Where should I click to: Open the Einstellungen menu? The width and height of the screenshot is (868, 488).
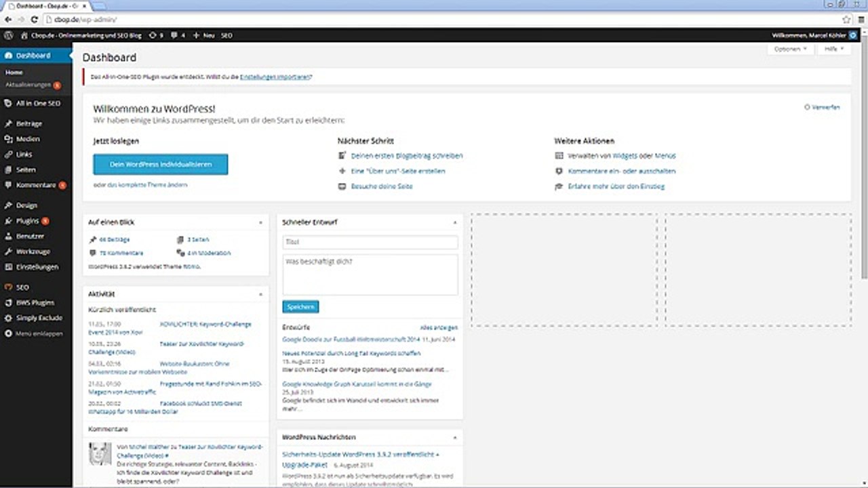pyautogui.click(x=36, y=267)
